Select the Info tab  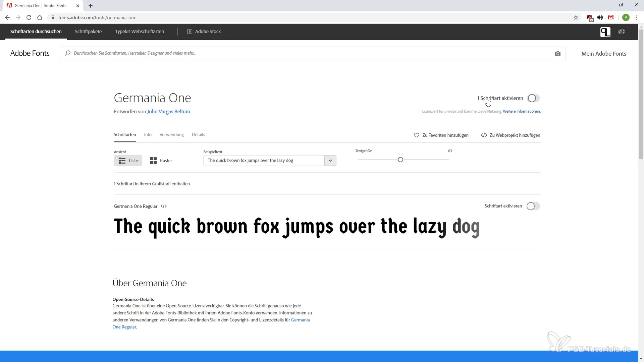(148, 134)
